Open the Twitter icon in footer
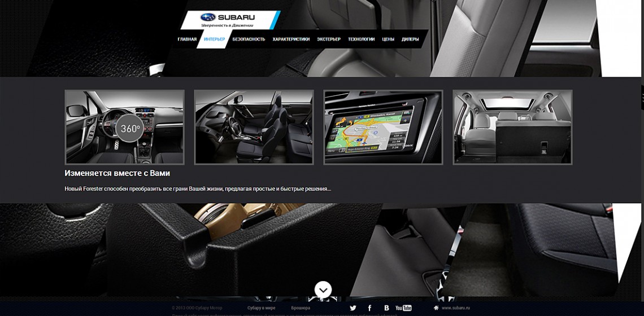This screenshot has height=316, width=644. (353, 308)
